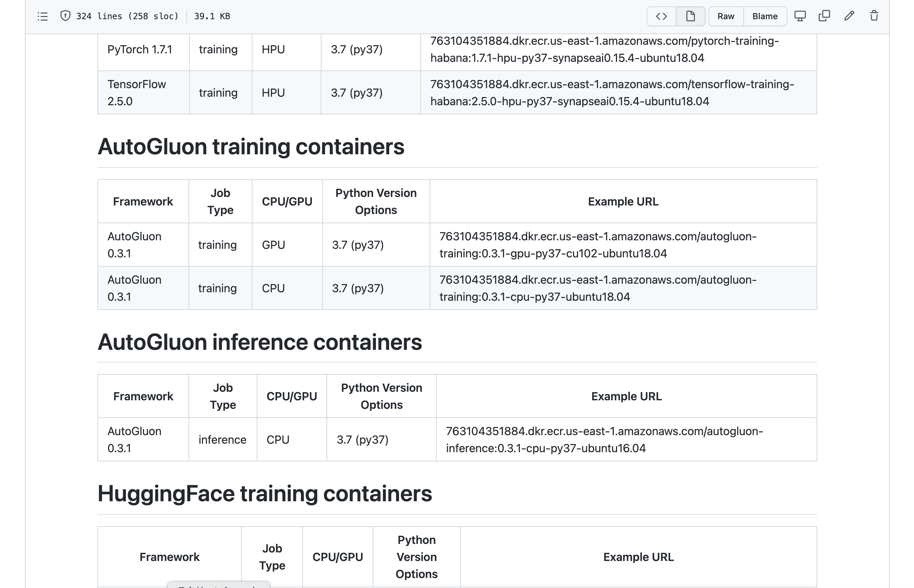Image resolution: width=914 pixels, height=588 pixels.
Task: Select the AutoGluon inference example URL text
Action: 604,439
